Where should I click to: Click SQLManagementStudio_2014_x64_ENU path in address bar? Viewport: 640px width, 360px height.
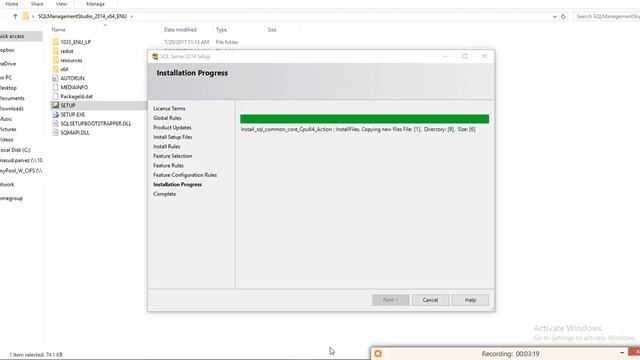[x=82, y=16]
